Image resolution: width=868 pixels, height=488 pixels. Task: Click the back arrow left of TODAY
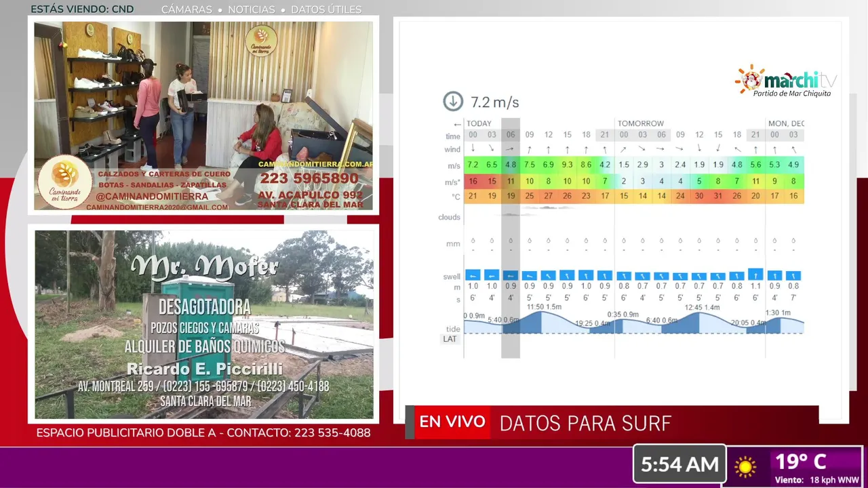click(458, 124)
